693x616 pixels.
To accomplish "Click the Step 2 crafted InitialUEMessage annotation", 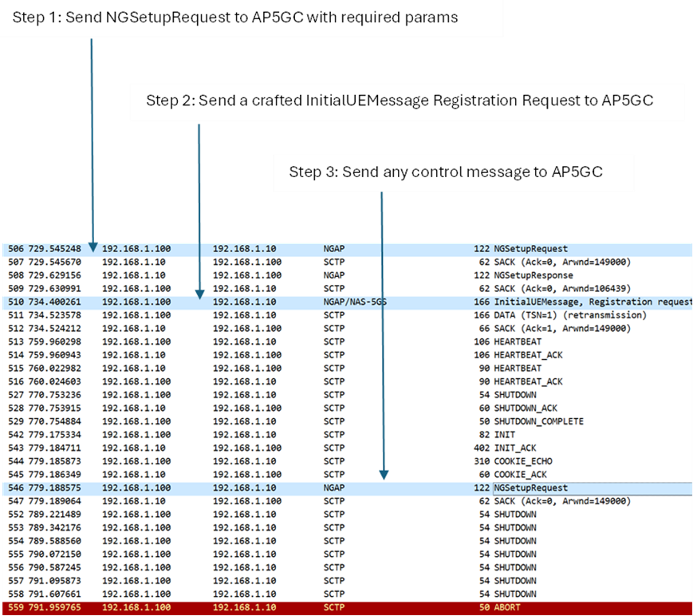I will pyautogui.click(x=405, y=101).
